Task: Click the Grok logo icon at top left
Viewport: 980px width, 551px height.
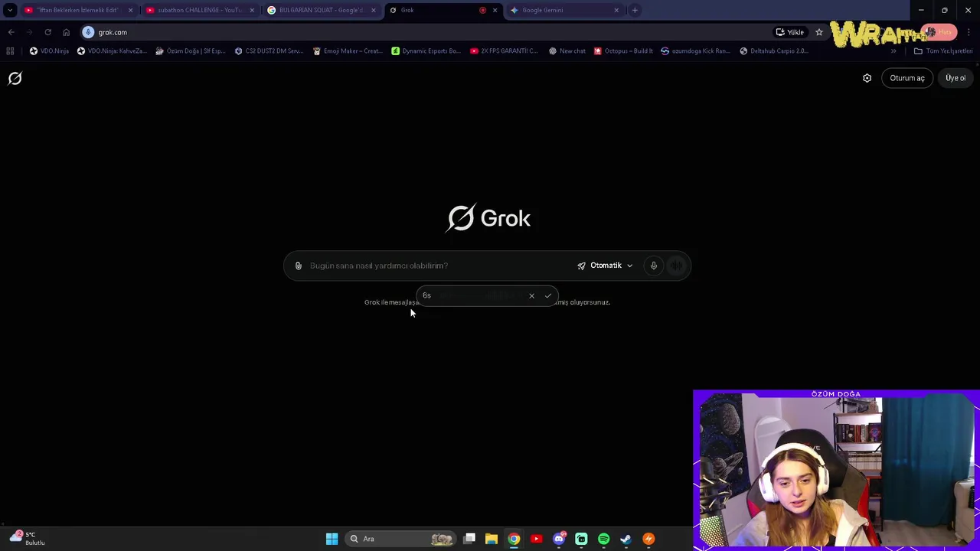Action: [x=15, y=78]
